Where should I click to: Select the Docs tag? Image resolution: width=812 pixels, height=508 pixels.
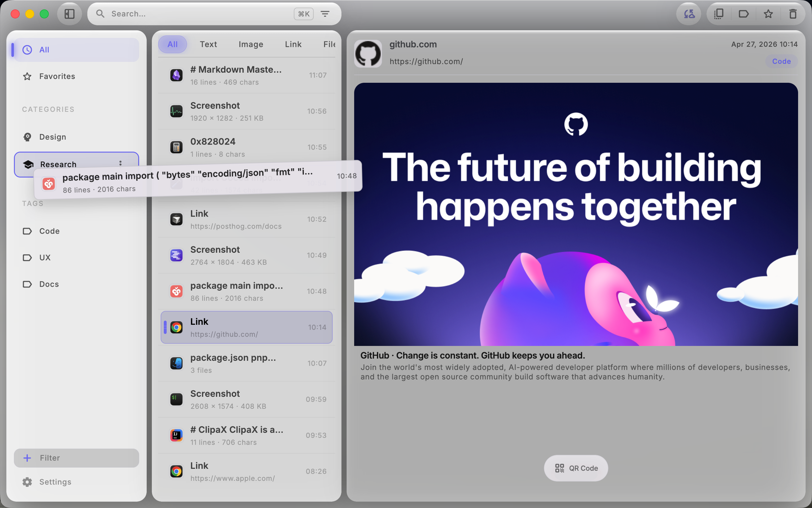(x=76, y=284)
